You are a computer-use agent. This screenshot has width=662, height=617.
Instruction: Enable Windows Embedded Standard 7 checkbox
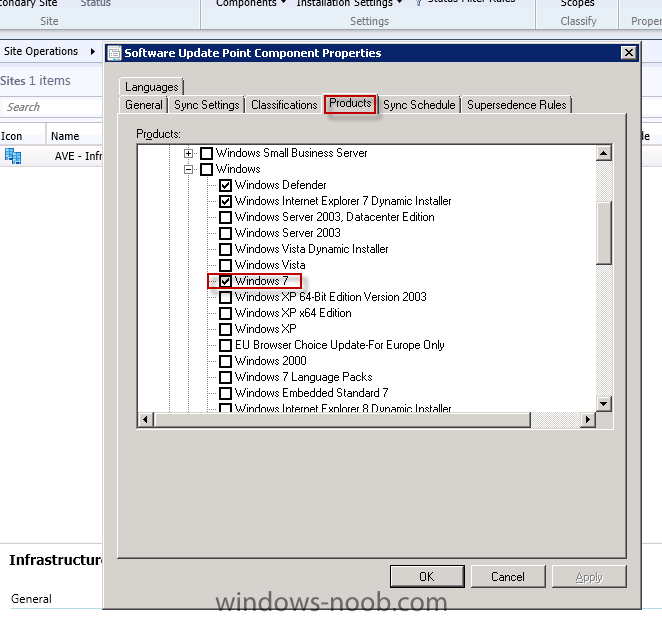[x=225, y=393]
